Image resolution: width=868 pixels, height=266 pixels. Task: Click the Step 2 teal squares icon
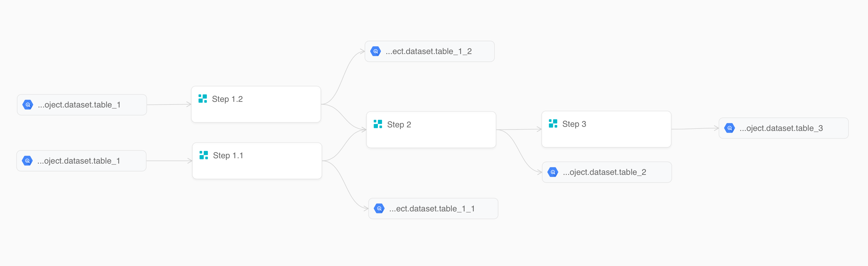point(378,124)
